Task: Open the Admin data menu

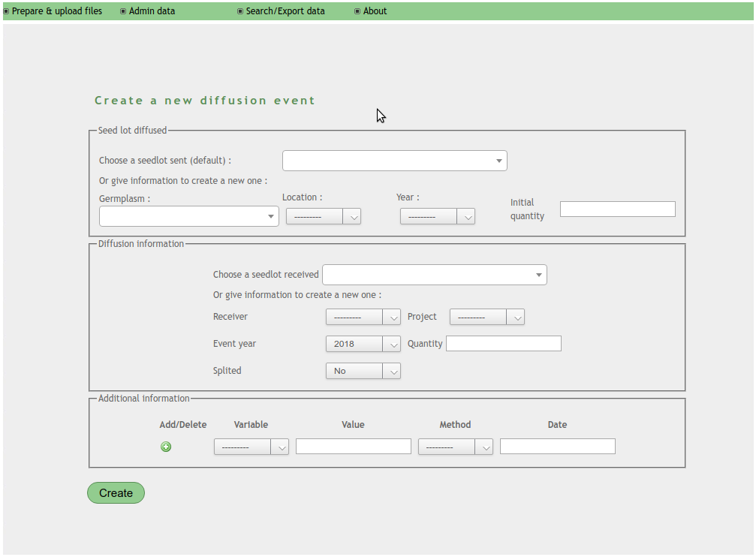Action: [x=148, y=11]
